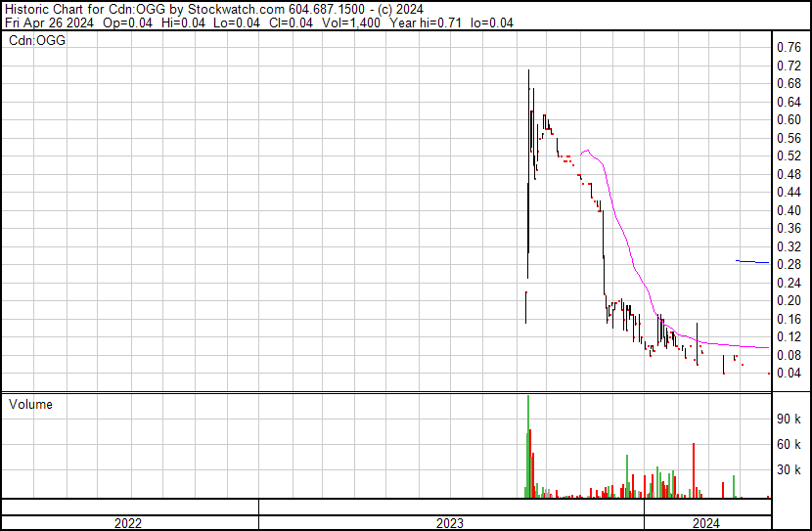This screenshot has width=812, height=531.
Task: Click the short blue line near 0.28
Action: pos(752,262)
